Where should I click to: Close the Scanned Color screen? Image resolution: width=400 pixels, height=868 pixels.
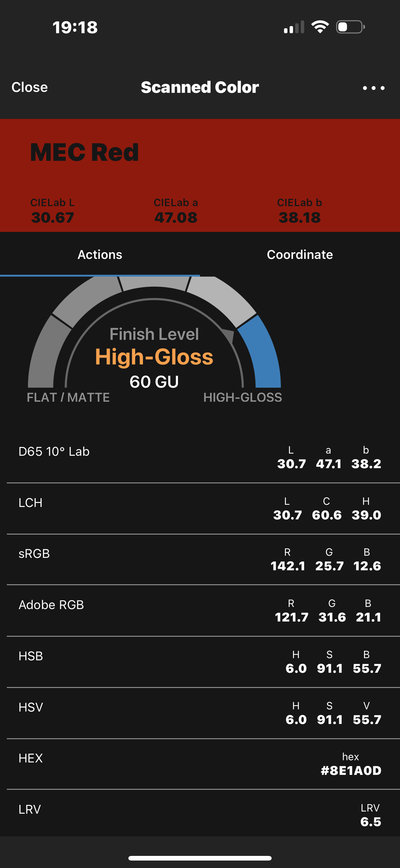tap(30, 87)
